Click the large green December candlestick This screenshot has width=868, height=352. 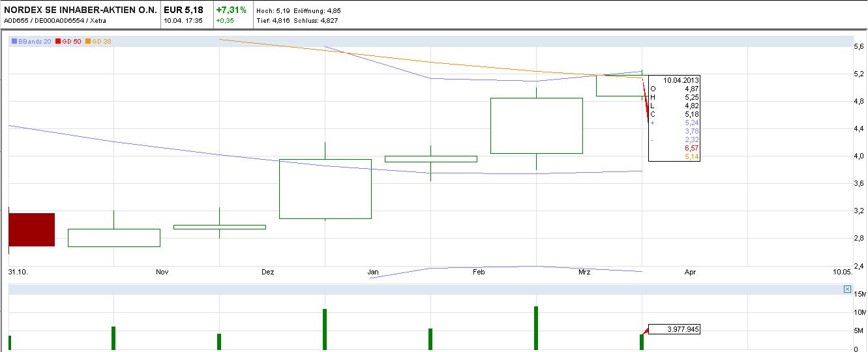[325, 188]
